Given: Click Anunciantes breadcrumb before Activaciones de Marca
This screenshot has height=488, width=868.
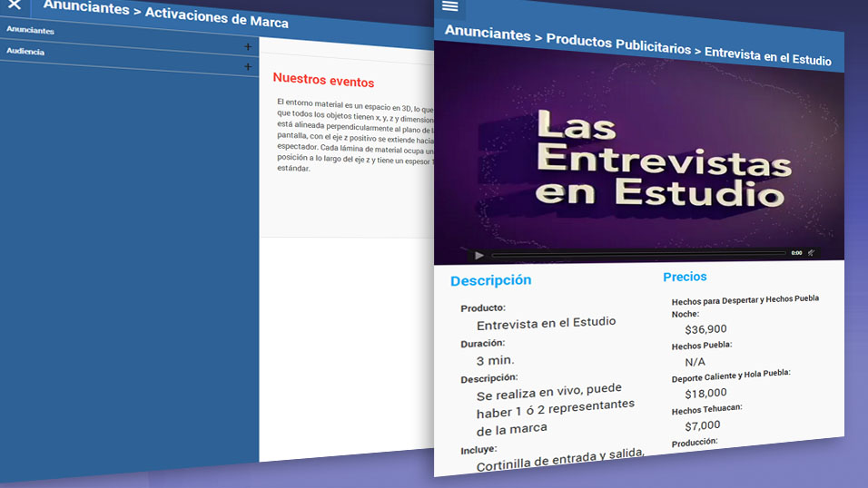Looking at the screenshot, I should pos(86,8).
